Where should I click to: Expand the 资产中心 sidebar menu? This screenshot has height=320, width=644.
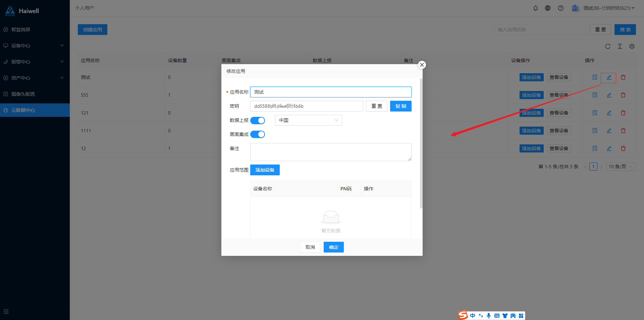tap(35, 78)
